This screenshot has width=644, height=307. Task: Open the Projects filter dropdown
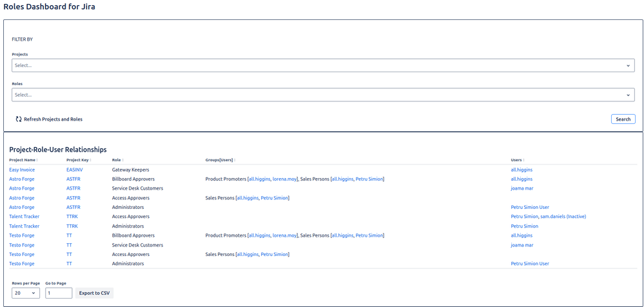point(323,65)
